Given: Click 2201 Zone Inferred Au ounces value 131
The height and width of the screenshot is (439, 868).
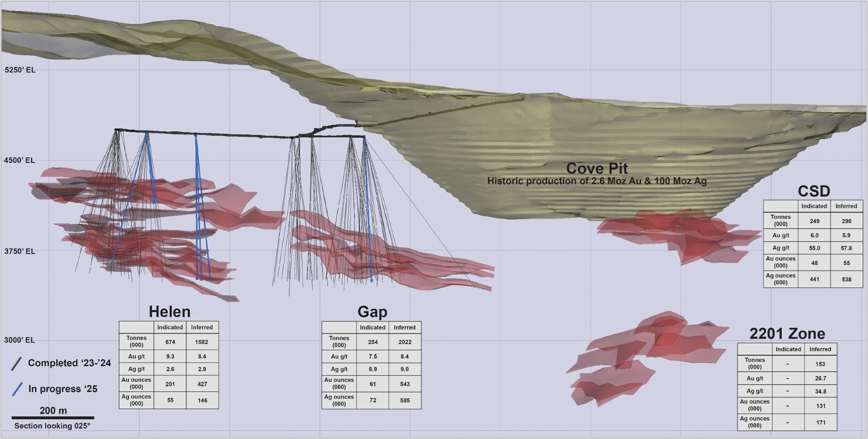Looking at the screenshot, I should [821, 406].
